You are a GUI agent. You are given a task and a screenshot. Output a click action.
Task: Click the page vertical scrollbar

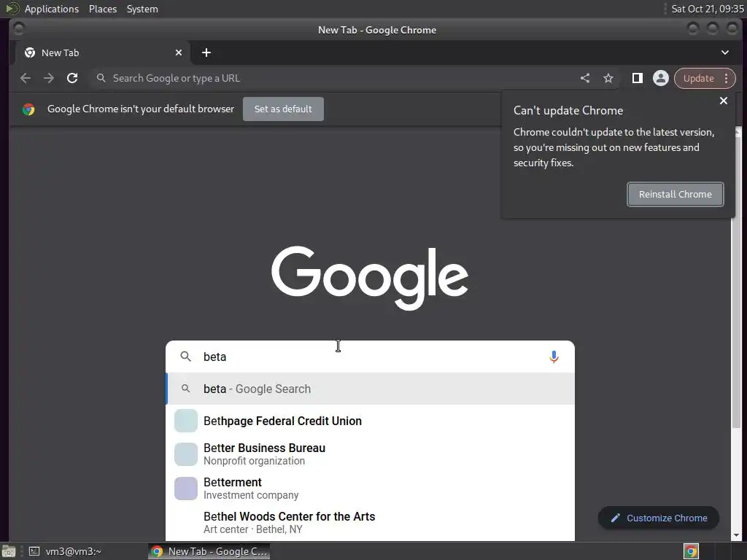coord(737,281)
